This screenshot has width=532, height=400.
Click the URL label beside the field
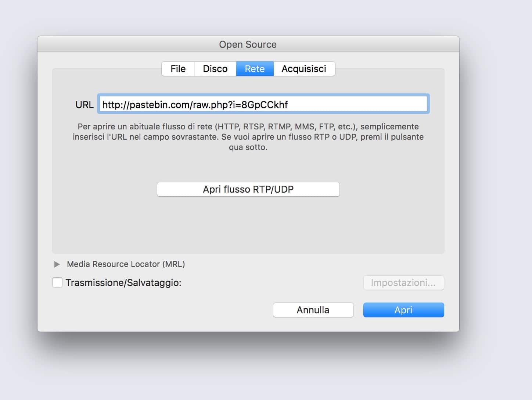click(85, 105)
